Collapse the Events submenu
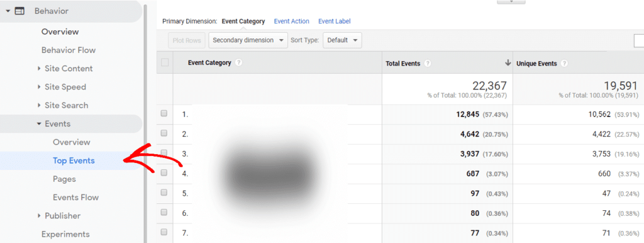This screenshot has height=243, width=644. click(39, 124)
